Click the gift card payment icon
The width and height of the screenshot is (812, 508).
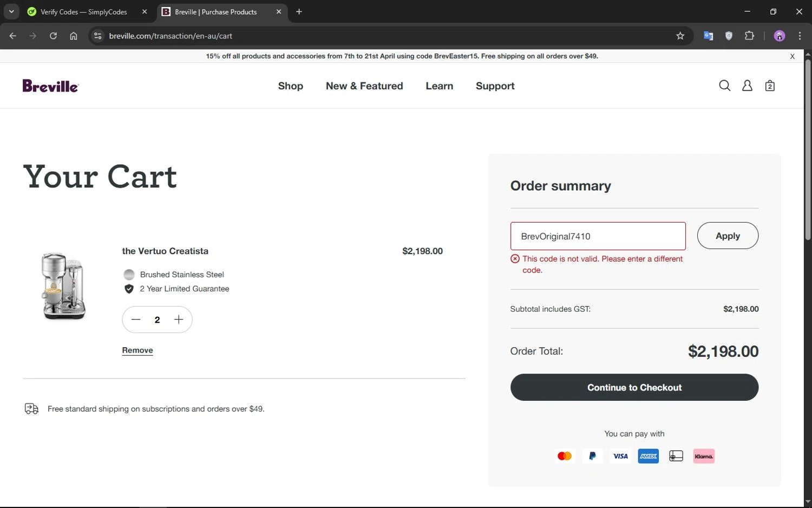[x=676, y=456]
